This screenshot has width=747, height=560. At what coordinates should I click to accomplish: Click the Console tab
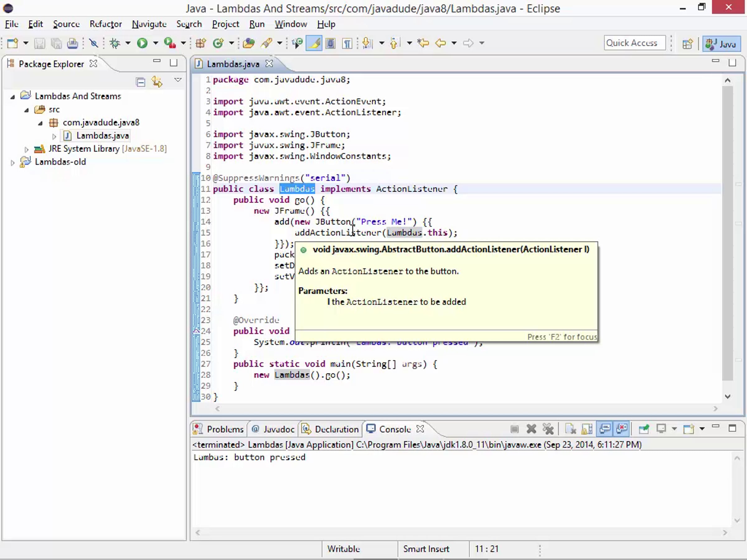tap(395, 429)
